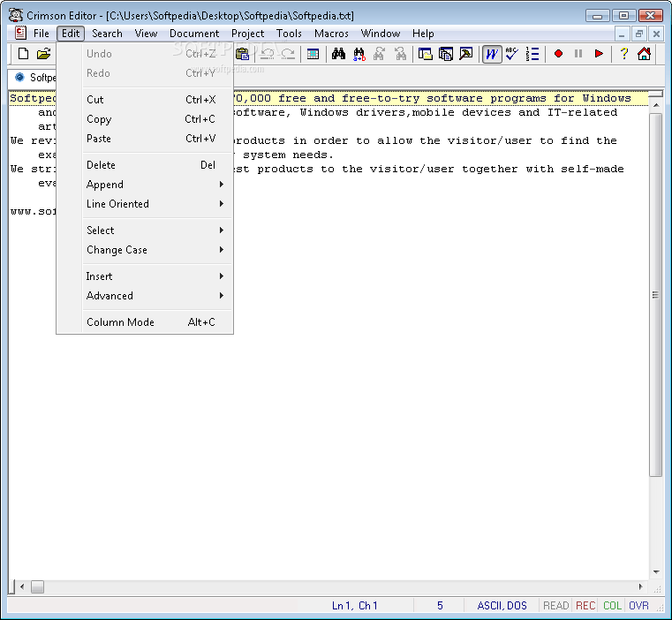Viewport: 672px width, 620px height.
Task: Toggle REC indicator in status bar
Action: coord(585,605)
